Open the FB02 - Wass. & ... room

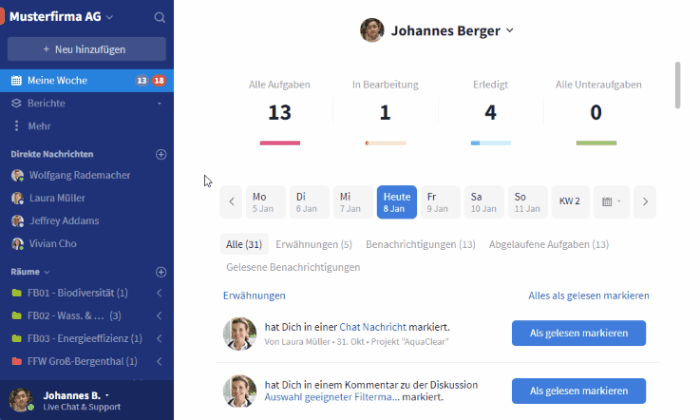coord(74,316)
